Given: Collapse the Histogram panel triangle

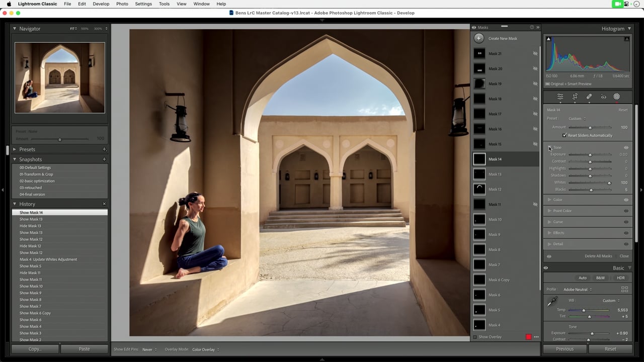Looking at the screenshot, I should pos(629,29).
